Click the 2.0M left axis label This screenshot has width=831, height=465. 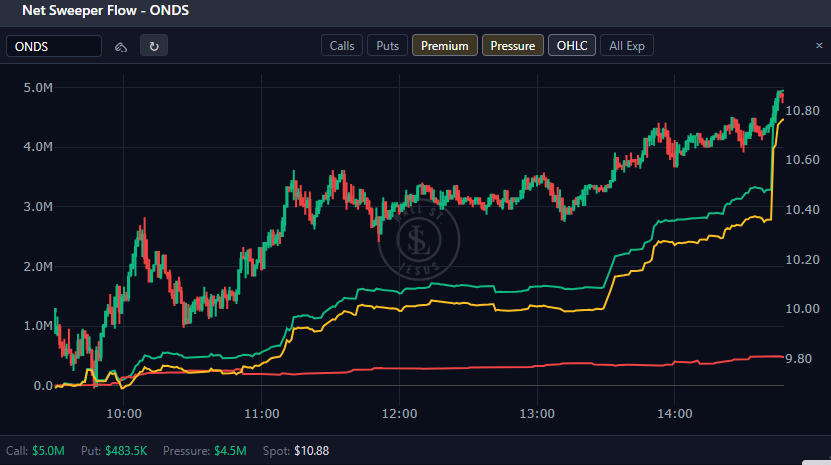pyautogui.click(x=38, y=267)
